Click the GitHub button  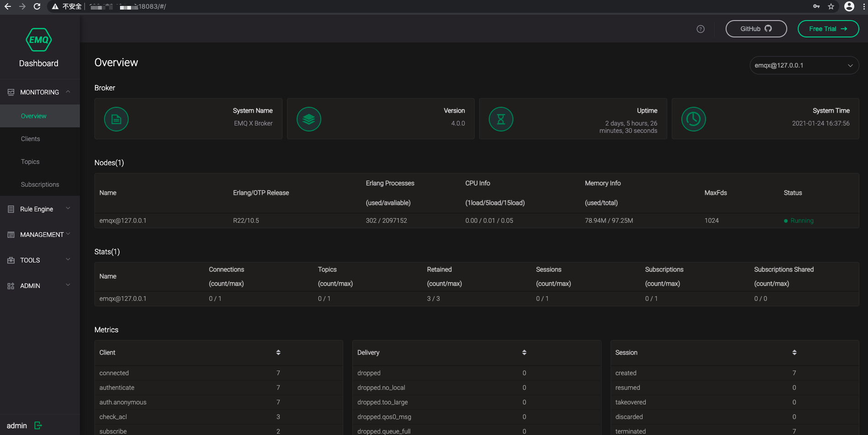pos(756,29)
